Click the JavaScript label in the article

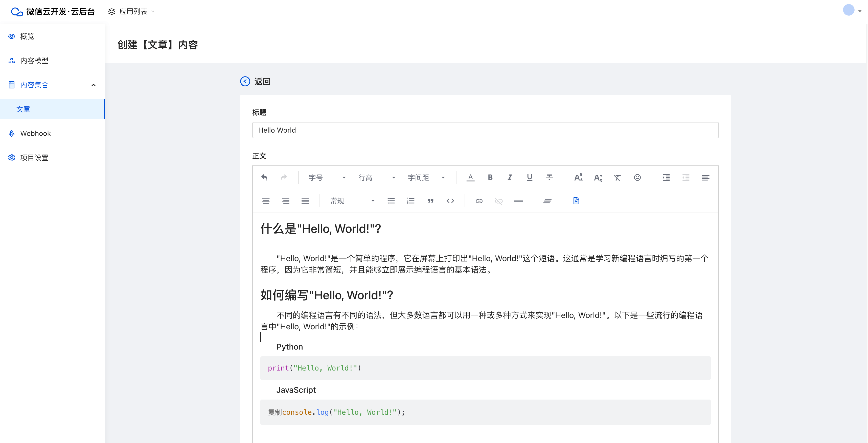pyautogui.click(x=296, y=390)
